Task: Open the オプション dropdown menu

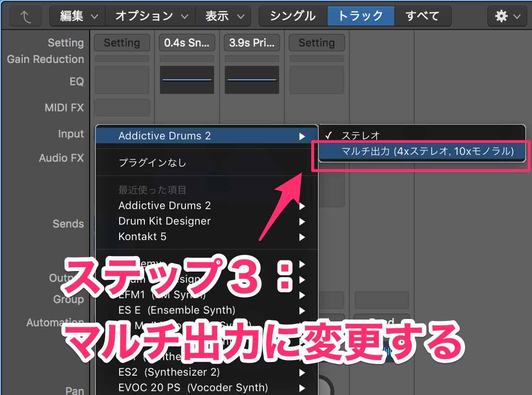Action: click(151, 16)
